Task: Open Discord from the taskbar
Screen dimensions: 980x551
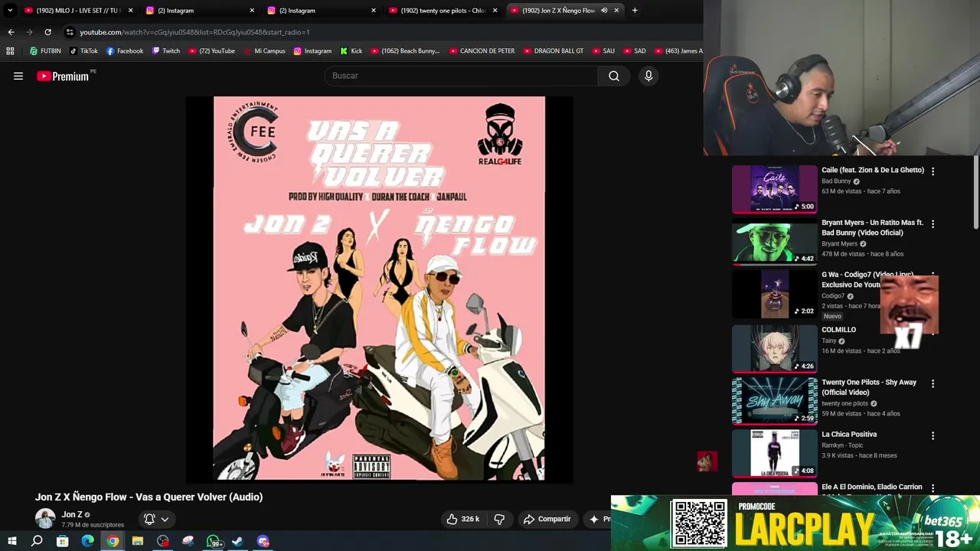Action: click(263, 541)
